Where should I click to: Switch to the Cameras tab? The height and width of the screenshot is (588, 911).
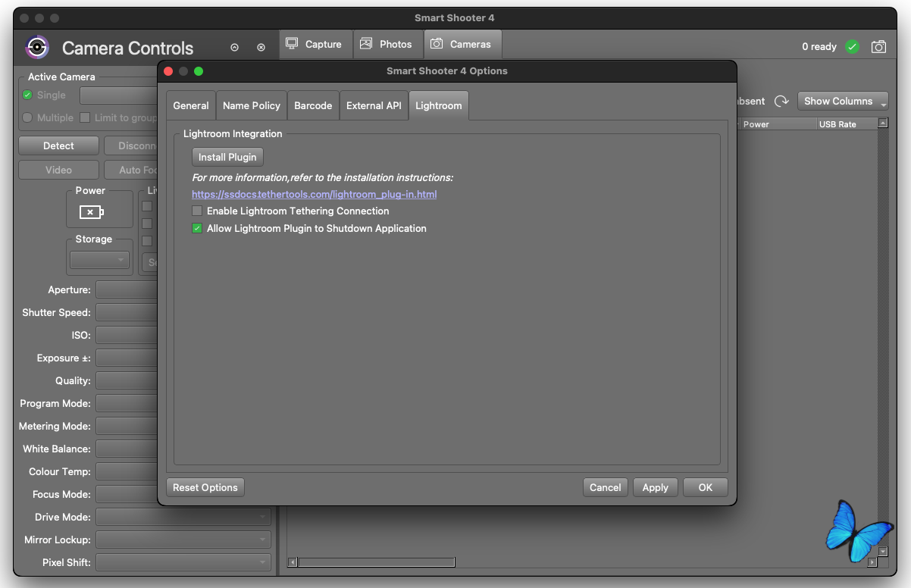pos(462,44)
